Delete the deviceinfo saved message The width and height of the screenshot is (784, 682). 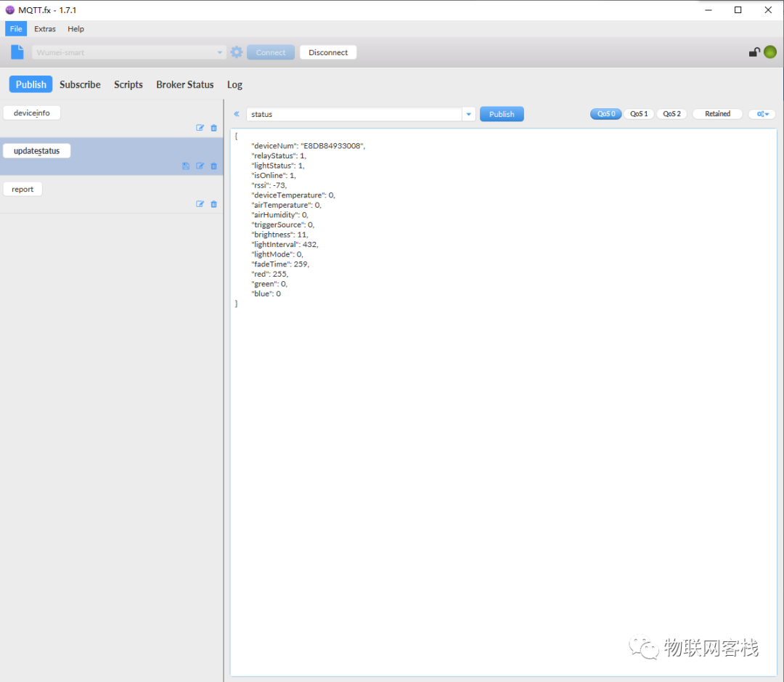coord(214,128)
